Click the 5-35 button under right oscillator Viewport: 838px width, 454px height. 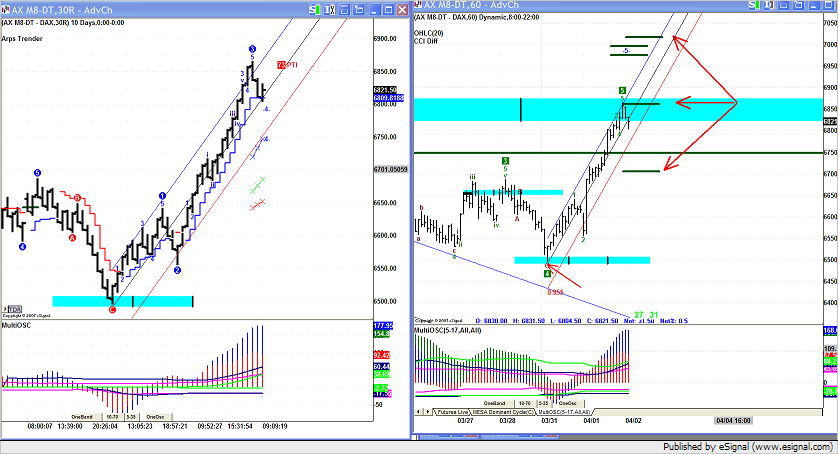pos(542,403)
